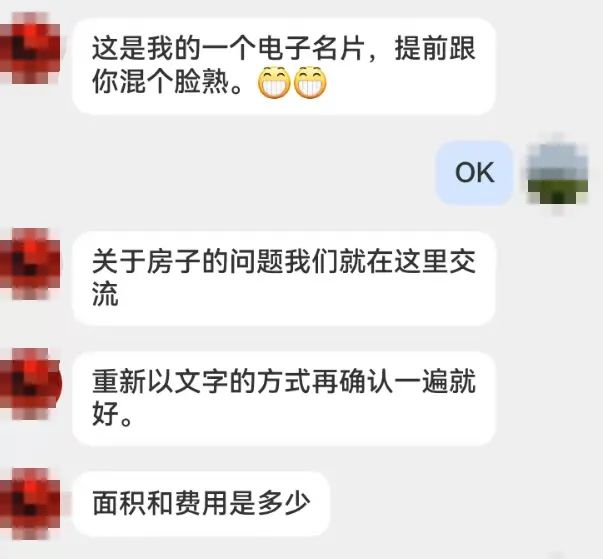Open sender avatar beside 电子名片 message
This screenshot has width=603, height=559.
30,48
